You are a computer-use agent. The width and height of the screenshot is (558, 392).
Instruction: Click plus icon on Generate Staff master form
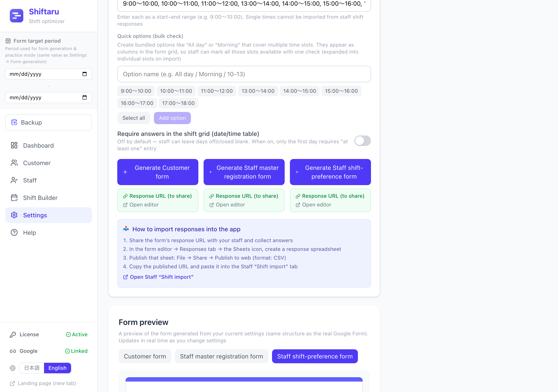point(211,172)
